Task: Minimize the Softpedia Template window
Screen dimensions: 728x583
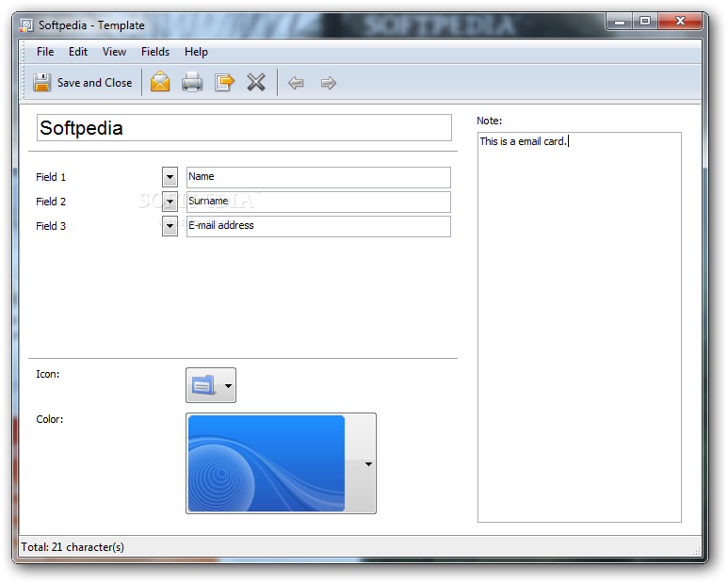Action: 620,22
